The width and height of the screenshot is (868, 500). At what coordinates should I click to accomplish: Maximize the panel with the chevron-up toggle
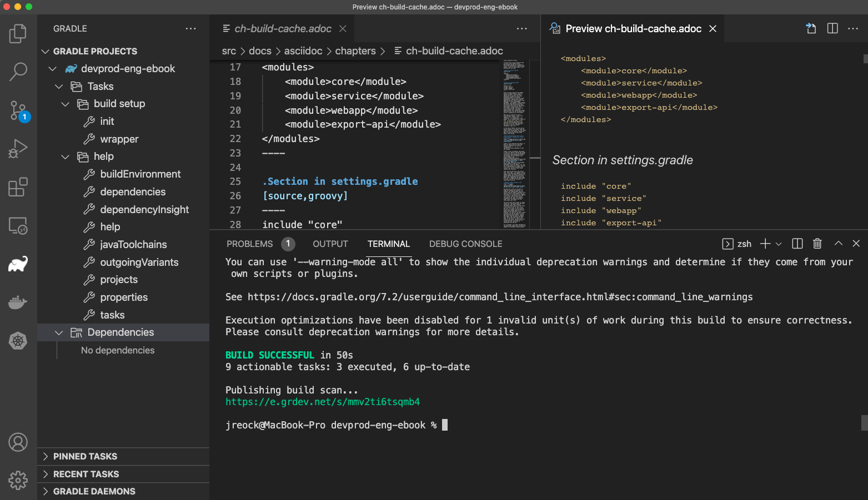(x=838, y=243)
